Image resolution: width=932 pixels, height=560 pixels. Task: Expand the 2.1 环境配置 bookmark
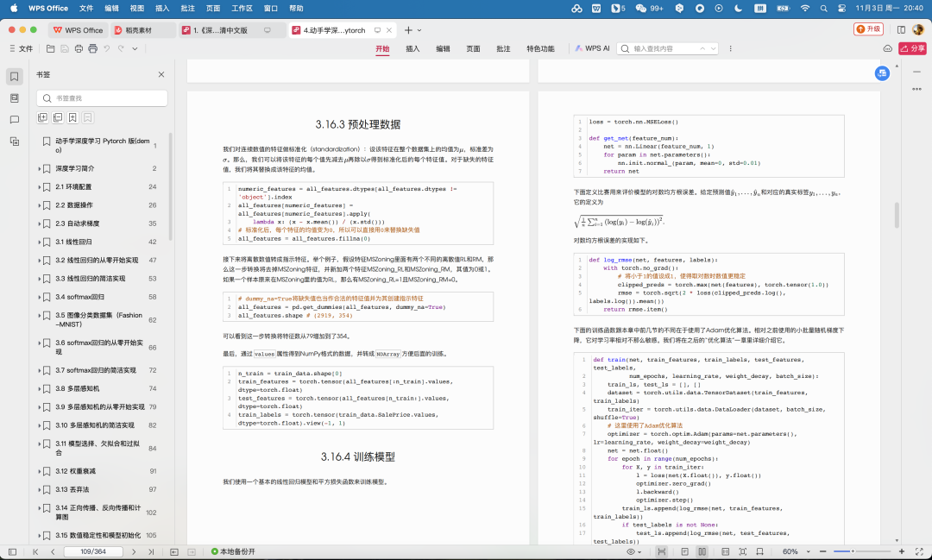[39, 187]
